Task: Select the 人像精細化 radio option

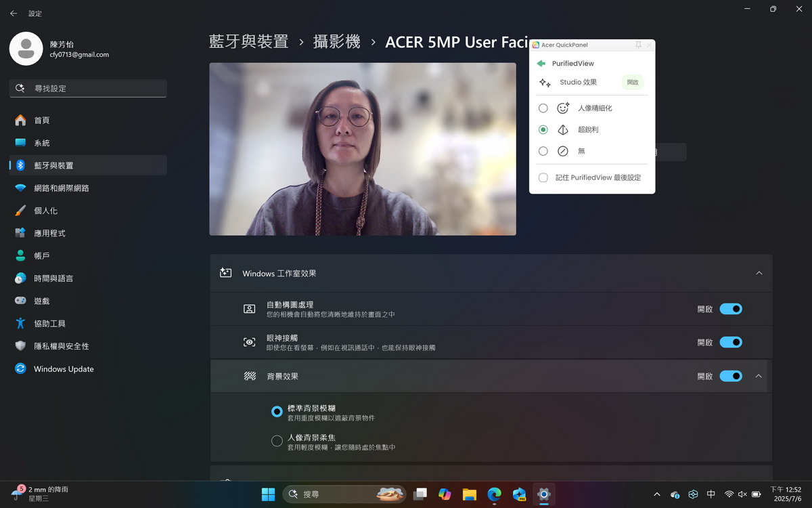Action: 543,108
